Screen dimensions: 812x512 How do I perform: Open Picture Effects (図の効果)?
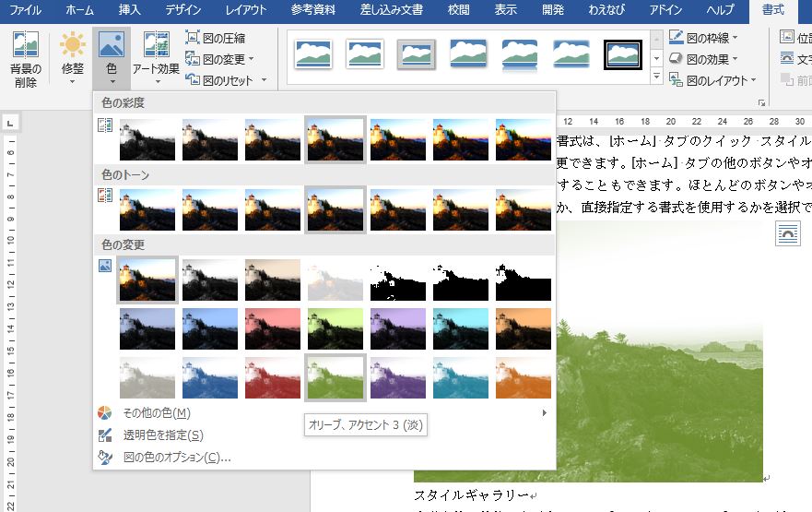(x=700, y=59)
